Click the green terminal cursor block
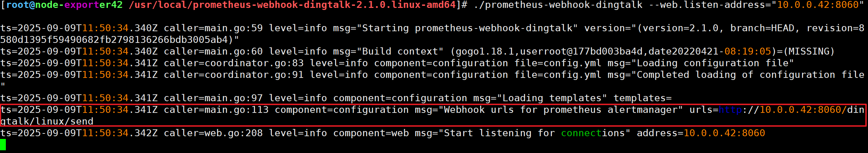 click(3, 144)
